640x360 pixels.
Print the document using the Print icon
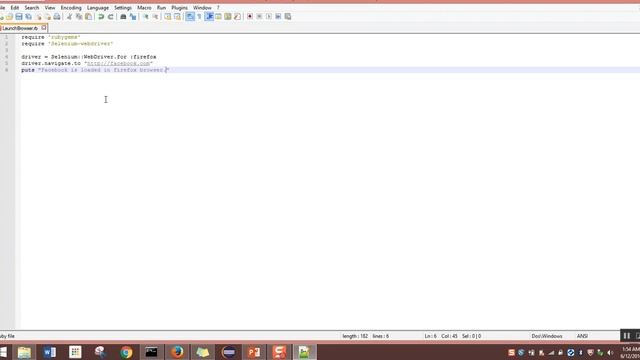point(57,17)
